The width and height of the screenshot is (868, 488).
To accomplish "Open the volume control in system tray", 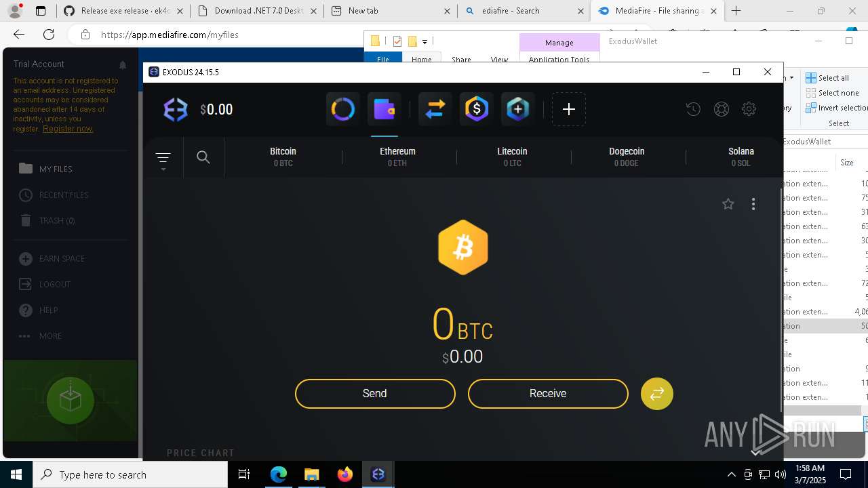I will point(781,474).
